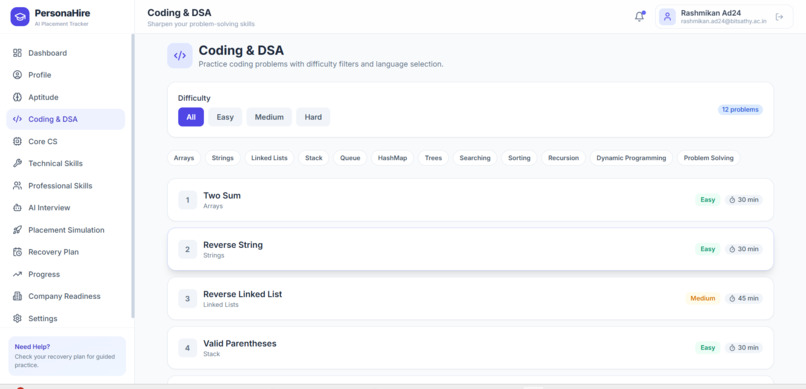Viewport: 806px width, 389px height.
Task: Open the Valid Parentheses problem
Action: tap(470, 348)
